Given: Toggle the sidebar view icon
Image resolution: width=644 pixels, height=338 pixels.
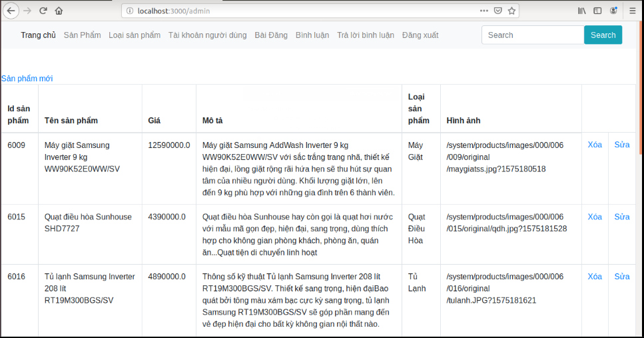Looking at the screenshot, I should [x=597, y=11].
